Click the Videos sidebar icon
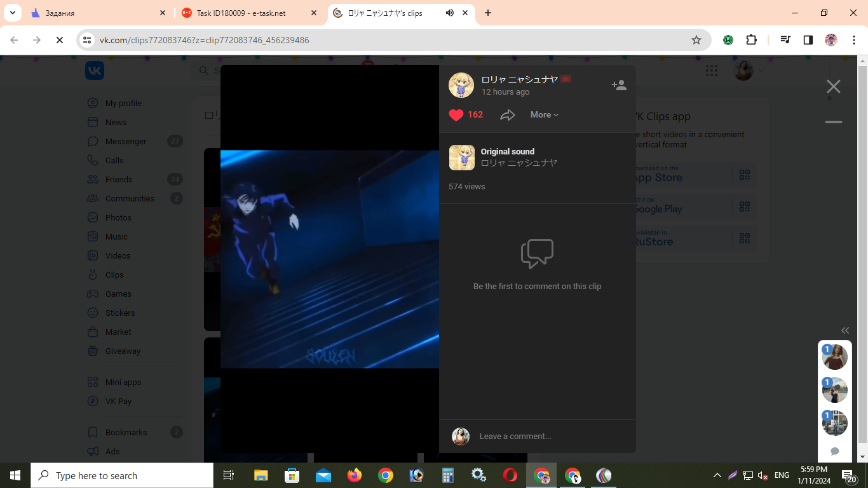The height and width of the screenshot is (488, 868). point(93,255)
